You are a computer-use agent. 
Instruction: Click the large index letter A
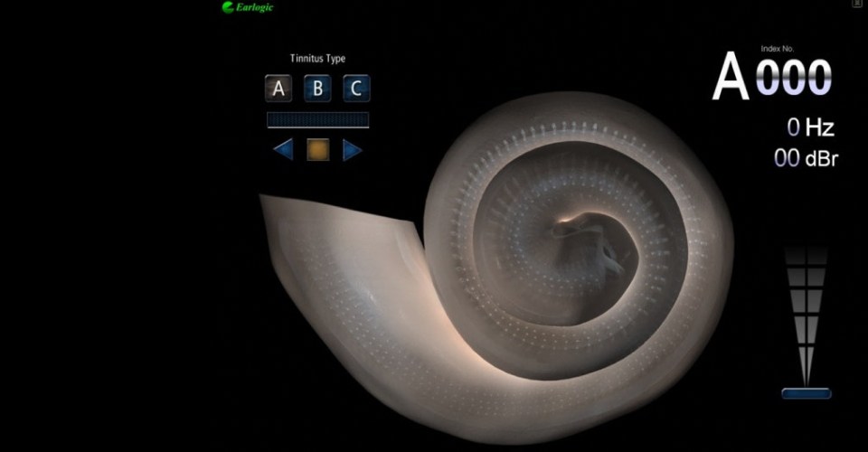[731, 78]
